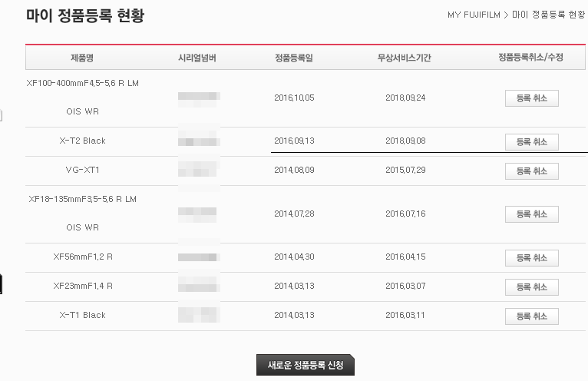The width and height of the screenshot is (588, 381).
Task: Cancel the VG-XT1 product registration
Action: pyautogui.click(x=531, y=171)
